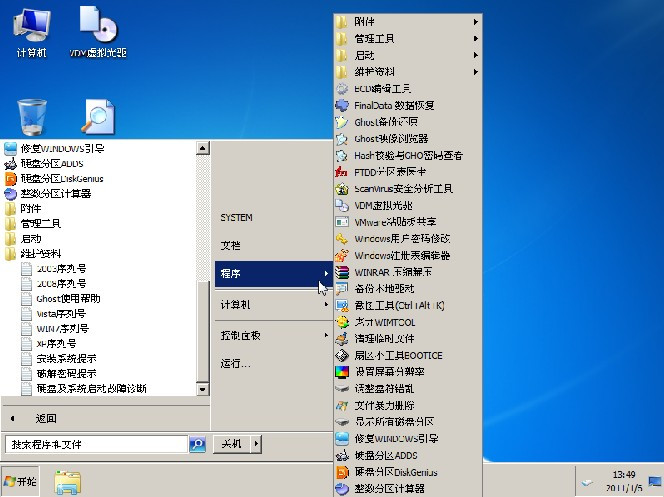Run 备份本地驱动 from the submenu

point(408,289)
